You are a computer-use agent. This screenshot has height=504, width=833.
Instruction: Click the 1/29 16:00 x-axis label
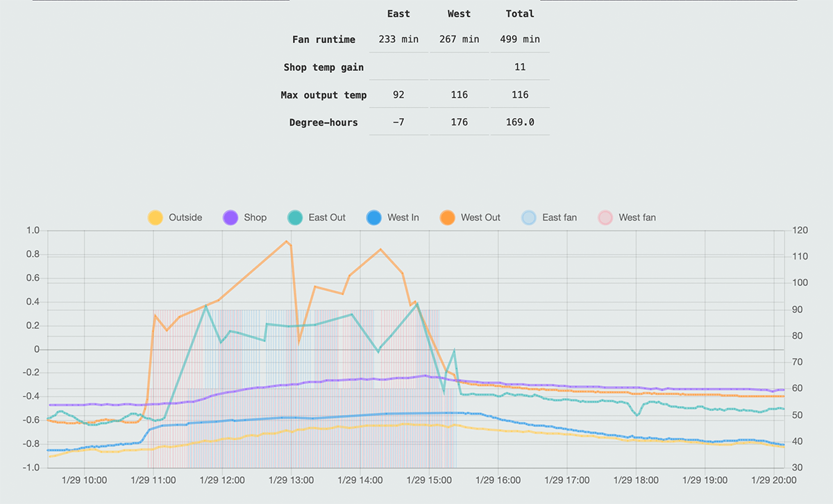pos(498,480)
